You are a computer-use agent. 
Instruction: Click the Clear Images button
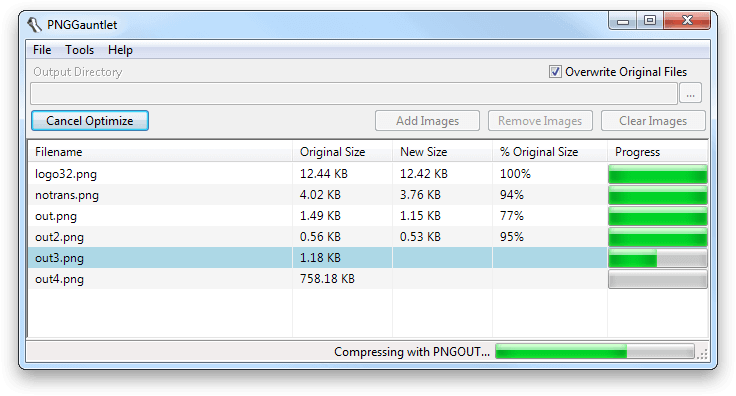653,121
